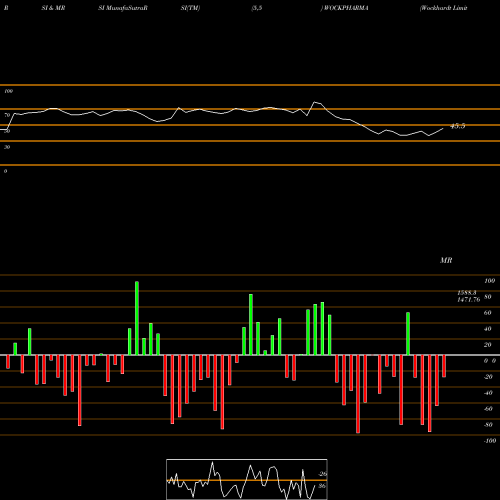Click the 45.5 current RSI value label

pos(457,126)
